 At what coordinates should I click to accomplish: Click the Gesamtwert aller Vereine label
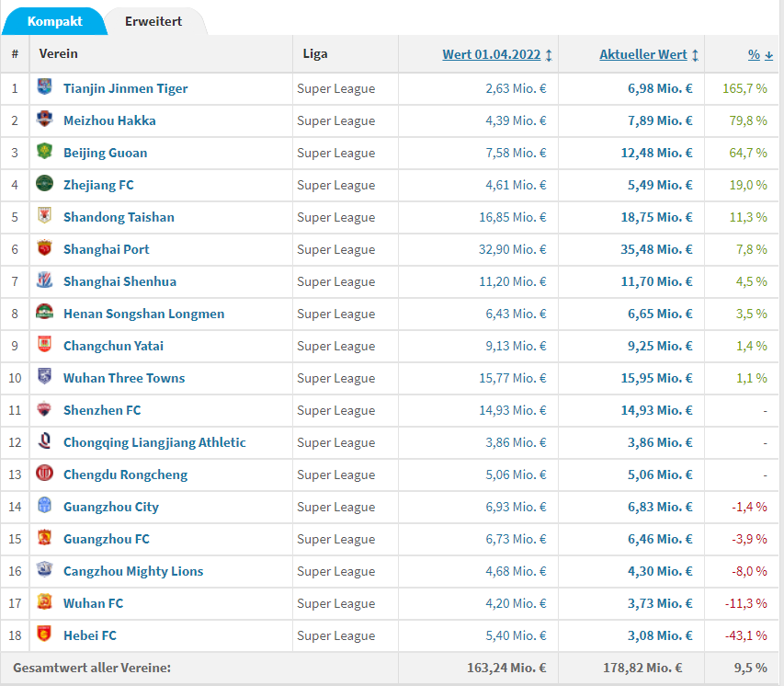click(x=92, y=668)
